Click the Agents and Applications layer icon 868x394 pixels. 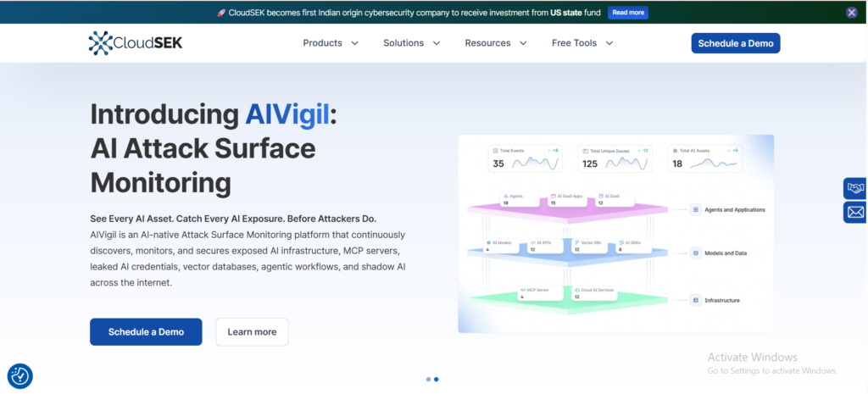pyautogui.click(x=695, y=210)
